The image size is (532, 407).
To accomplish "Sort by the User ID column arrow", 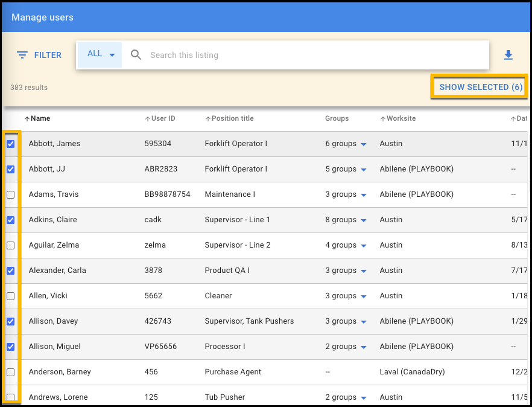I will click(x=145, y=118).
